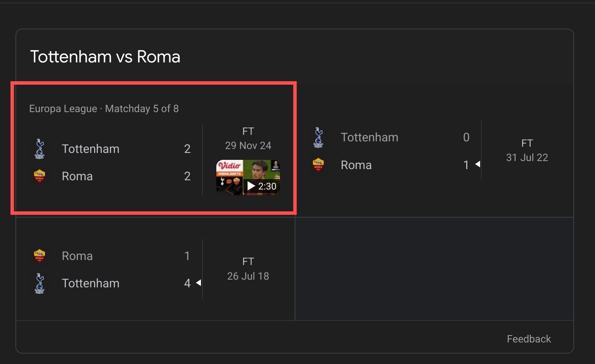Click the play arrow on highlights video

coord(251,186)
